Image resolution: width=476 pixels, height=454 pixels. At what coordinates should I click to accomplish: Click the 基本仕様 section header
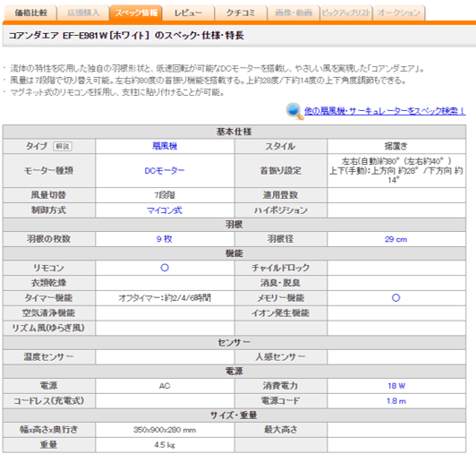click(234, 132)
